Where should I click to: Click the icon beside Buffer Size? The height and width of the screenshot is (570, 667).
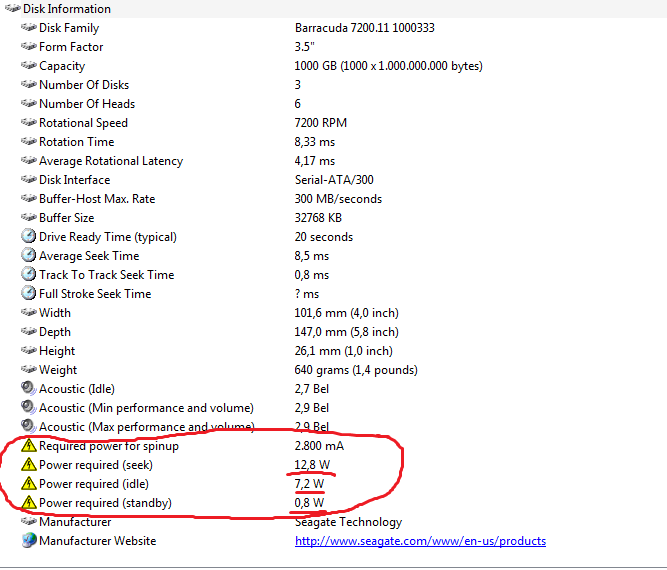(x=29, y=217)
